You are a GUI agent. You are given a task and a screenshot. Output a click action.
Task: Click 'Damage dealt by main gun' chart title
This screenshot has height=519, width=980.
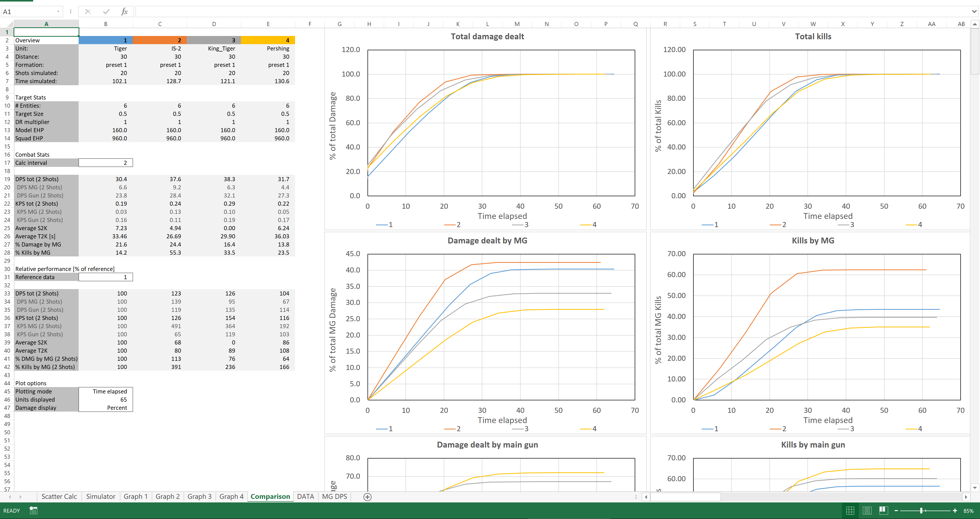pyautogui.click(x=487, y=444)
